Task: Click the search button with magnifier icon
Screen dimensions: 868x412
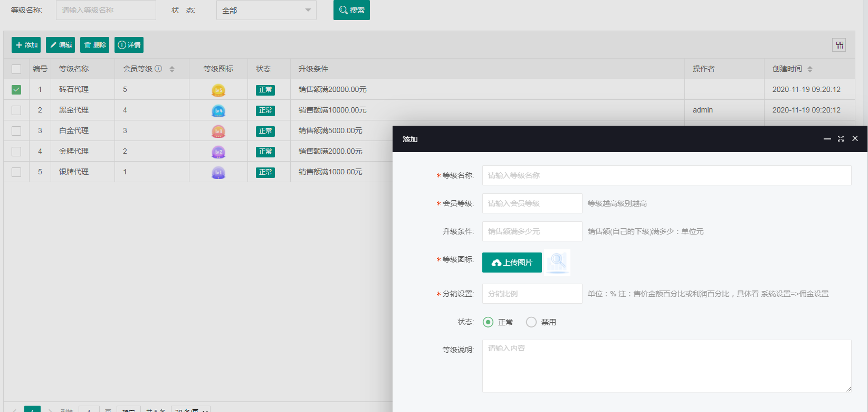Action: click(x=351, y=10)
